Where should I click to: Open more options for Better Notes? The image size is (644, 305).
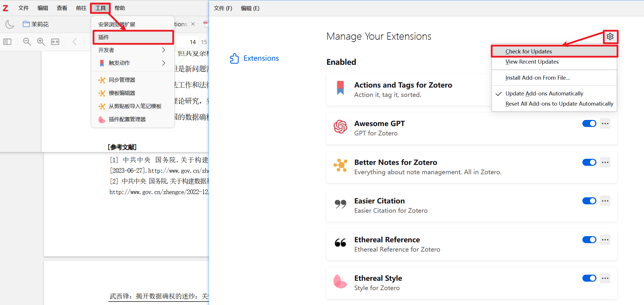tap(605, 162)
